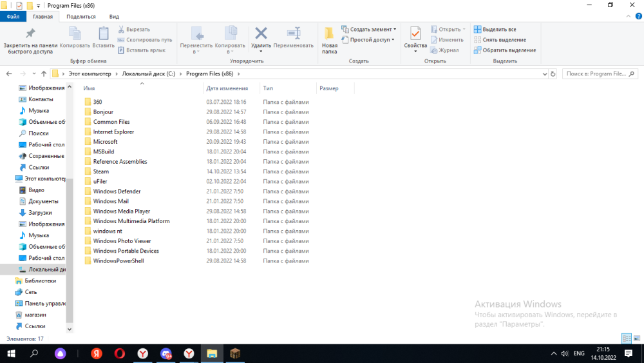Open the recent locations dropdown chevron
The image size is (644, 363).
tap(33, 74)
